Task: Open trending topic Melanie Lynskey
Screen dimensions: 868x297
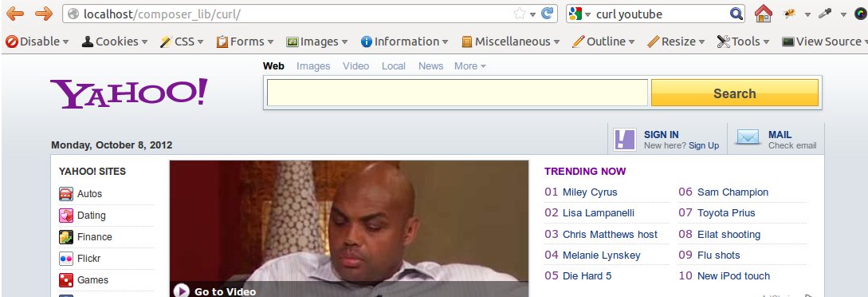Action: (601, 255)
